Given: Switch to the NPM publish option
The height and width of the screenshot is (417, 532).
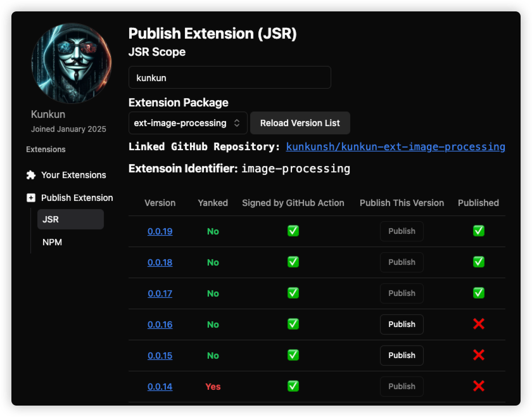Looking at the screenshot, I should [52, 242].
